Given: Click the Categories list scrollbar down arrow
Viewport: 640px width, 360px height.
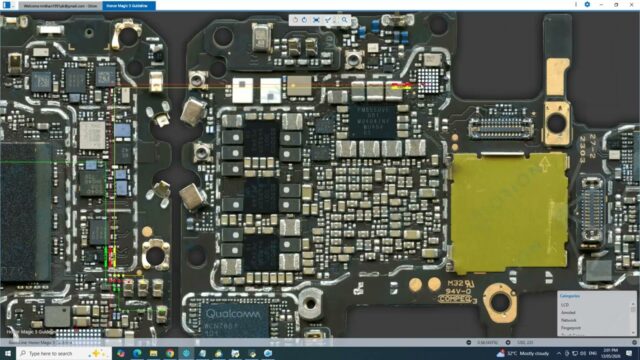Looking at the screenshot, I should click(633, 333).
